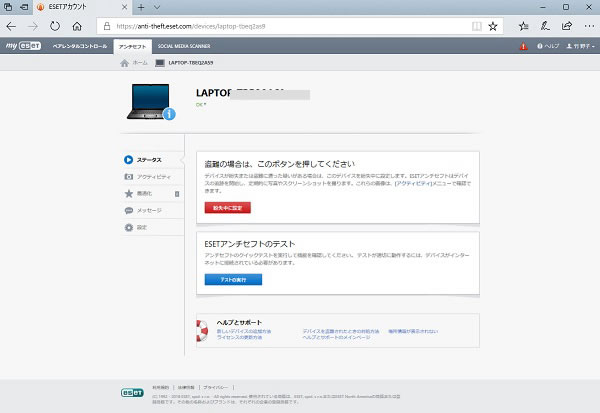Open location info not displayed help link

click(413, 331)
